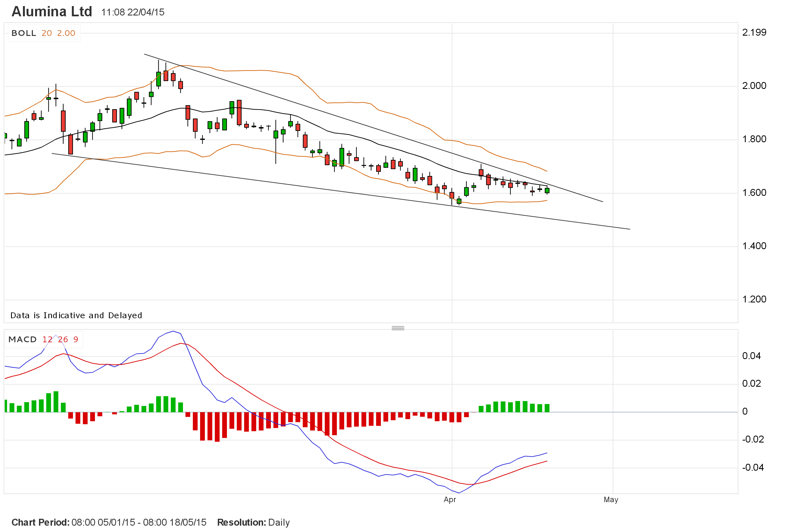Click the 1.400 price axis label
The height and width of the screenshot is (532, 796).
754,246
